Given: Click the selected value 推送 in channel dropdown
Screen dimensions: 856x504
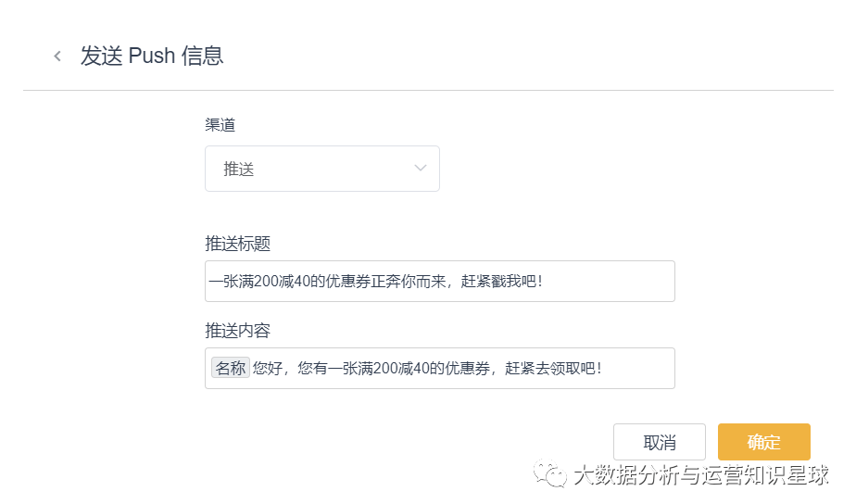Looking at the screenshot, I should [x=239, y=170].
